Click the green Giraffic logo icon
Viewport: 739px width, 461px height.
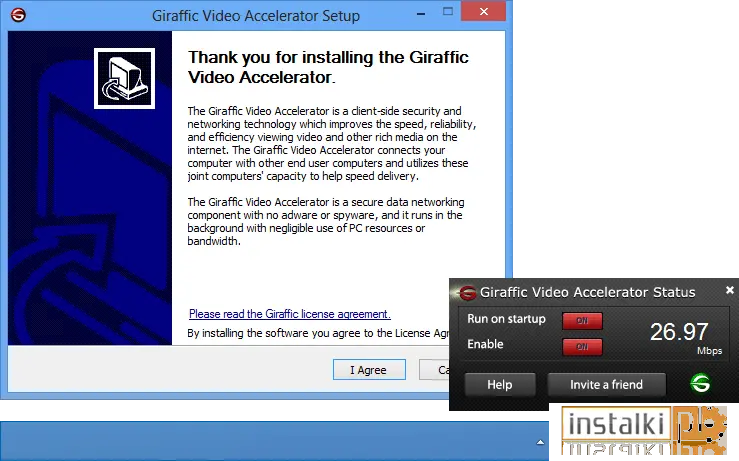point(700,383)
